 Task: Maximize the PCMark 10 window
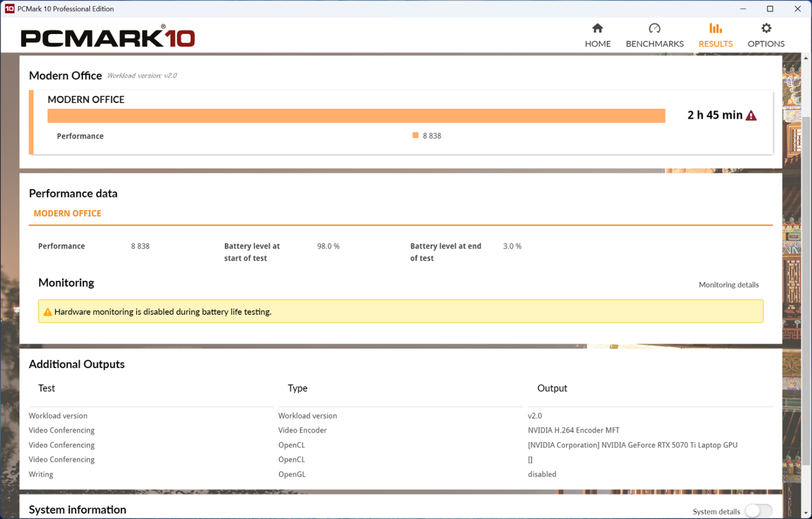tap(770, 9)
